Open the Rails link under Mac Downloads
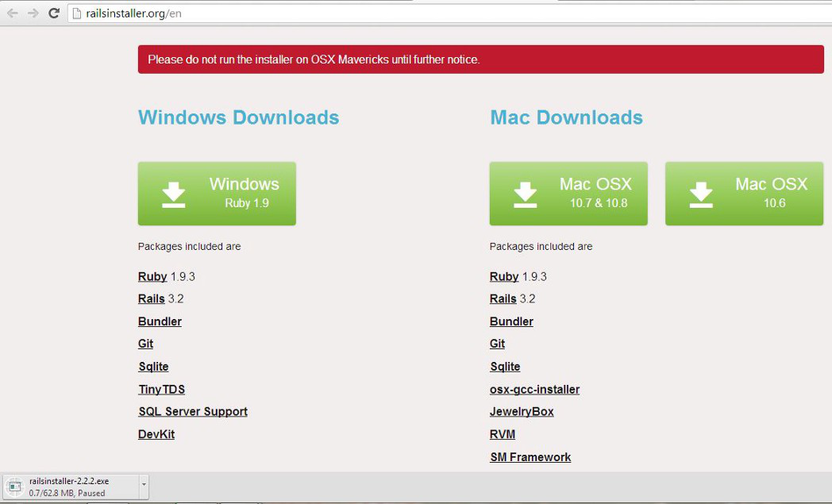The height and width of the screenshot is (504, 832). [503, 299]
